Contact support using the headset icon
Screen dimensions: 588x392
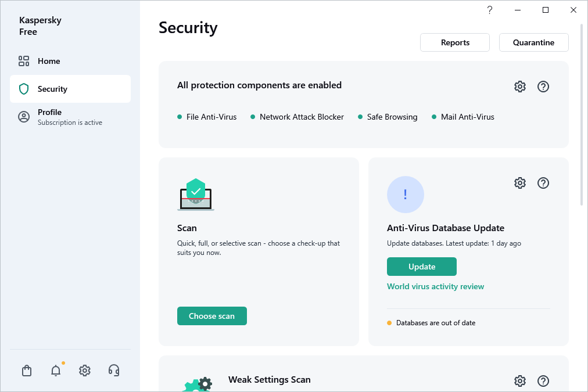point(114,370)
